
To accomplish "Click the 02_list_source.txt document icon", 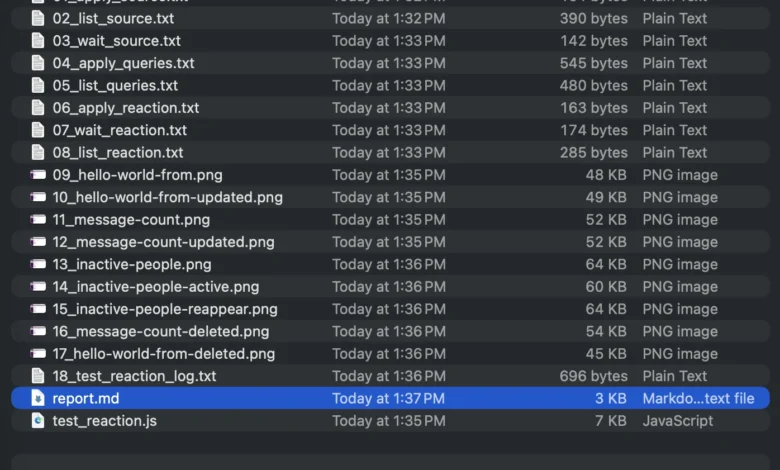I will point(38,18).
